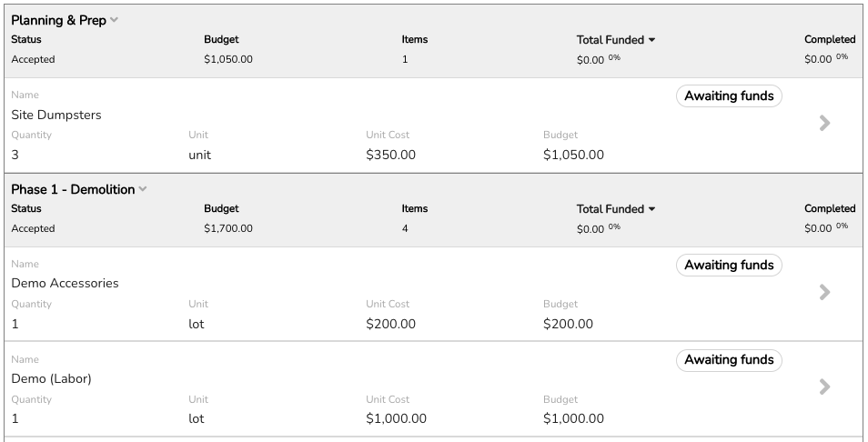Image resolution: width=868 pixels, height=442 pixels.
Task: Click the $1,000.00 unit cost for Demo (Labor)
Action: coord(397,418)
